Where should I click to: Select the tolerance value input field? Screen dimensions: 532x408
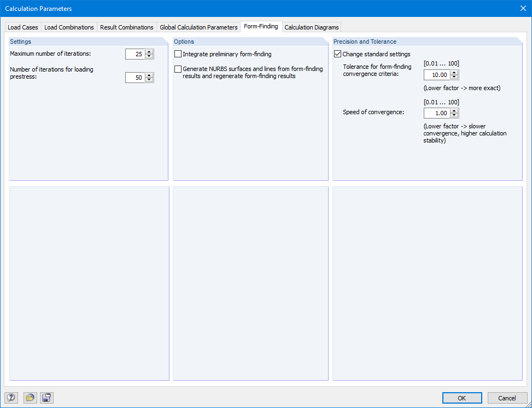point(437,74)
